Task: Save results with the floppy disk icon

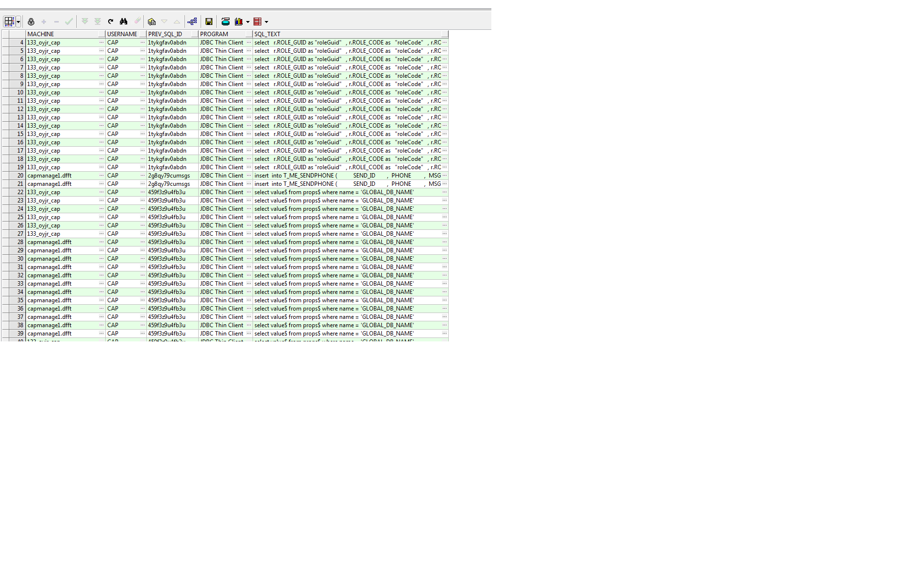Action: [x=209, y=22]
